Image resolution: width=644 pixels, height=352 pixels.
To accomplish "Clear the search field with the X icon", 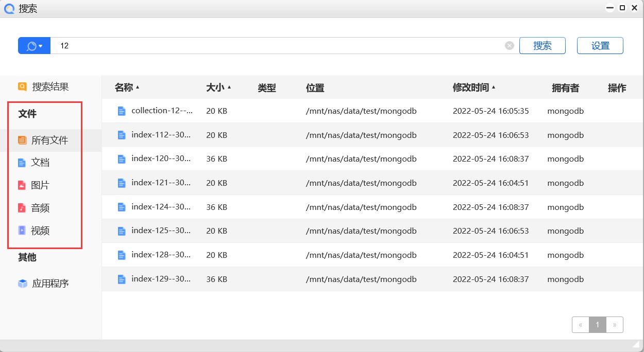I will pos(509,46).
